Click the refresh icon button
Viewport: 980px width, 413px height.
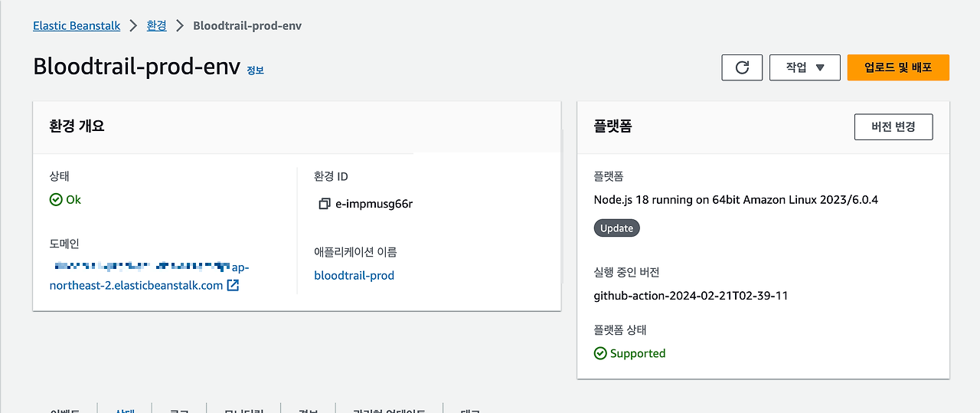(x=742, y=67)
